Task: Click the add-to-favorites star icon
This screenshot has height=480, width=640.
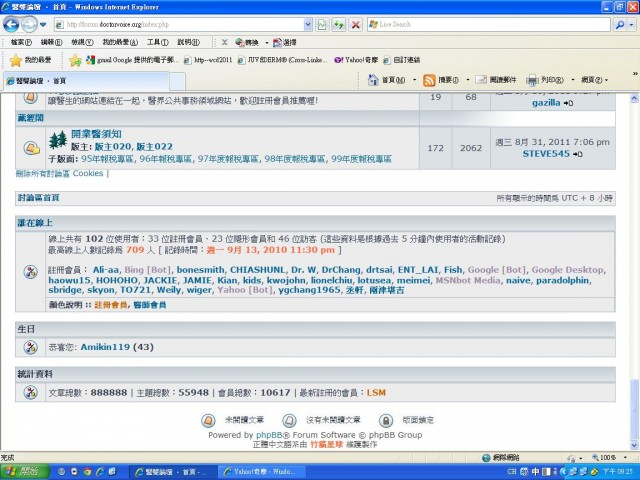Action: (x=75, y=60)
